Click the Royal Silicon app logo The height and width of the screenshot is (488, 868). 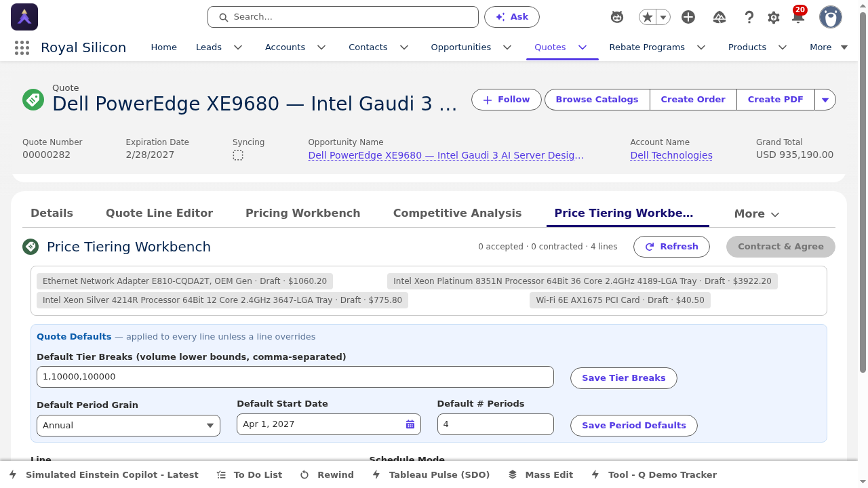click(24, 17)
